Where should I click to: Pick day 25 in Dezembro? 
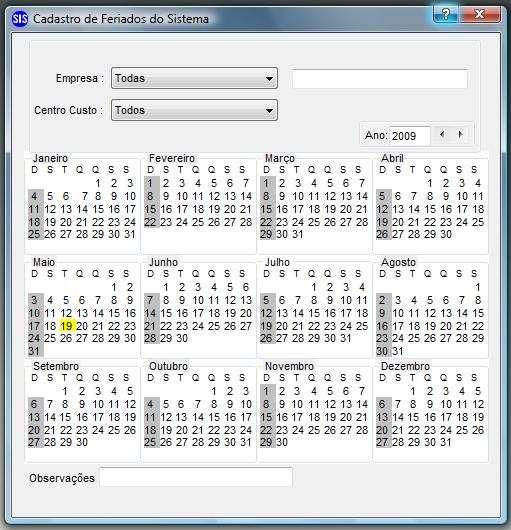pos(462,430)
